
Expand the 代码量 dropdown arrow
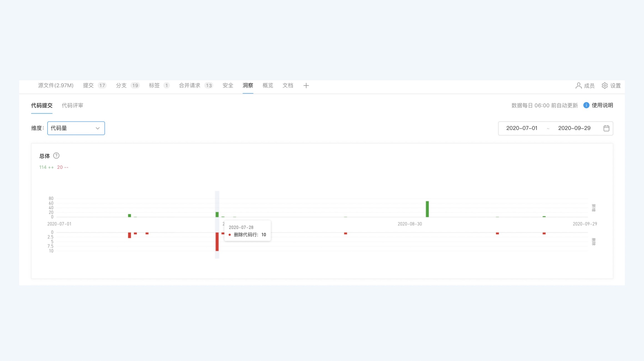point(98,128)
